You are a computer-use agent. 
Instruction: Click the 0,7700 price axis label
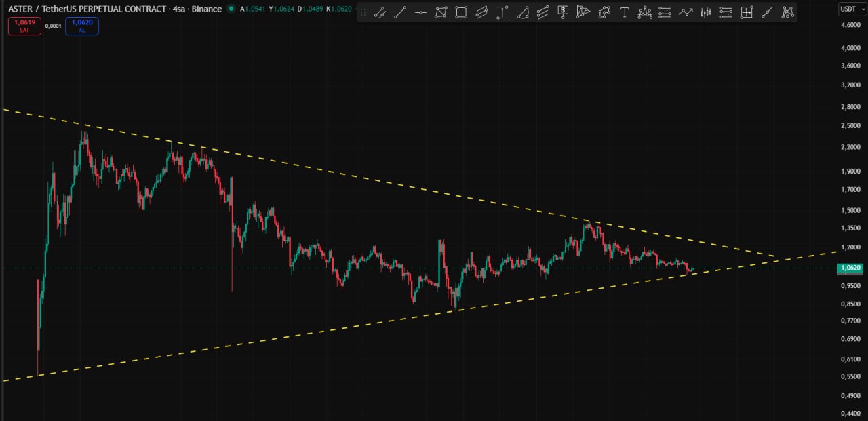[x=851, y=321]
